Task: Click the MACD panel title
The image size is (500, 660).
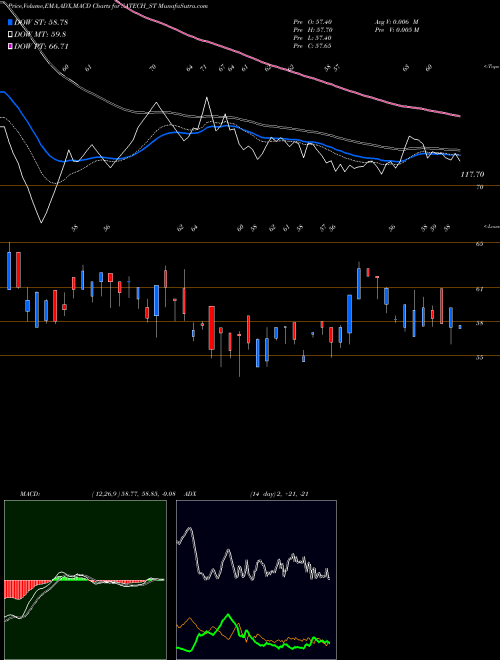Action: [x=30, y=494]
